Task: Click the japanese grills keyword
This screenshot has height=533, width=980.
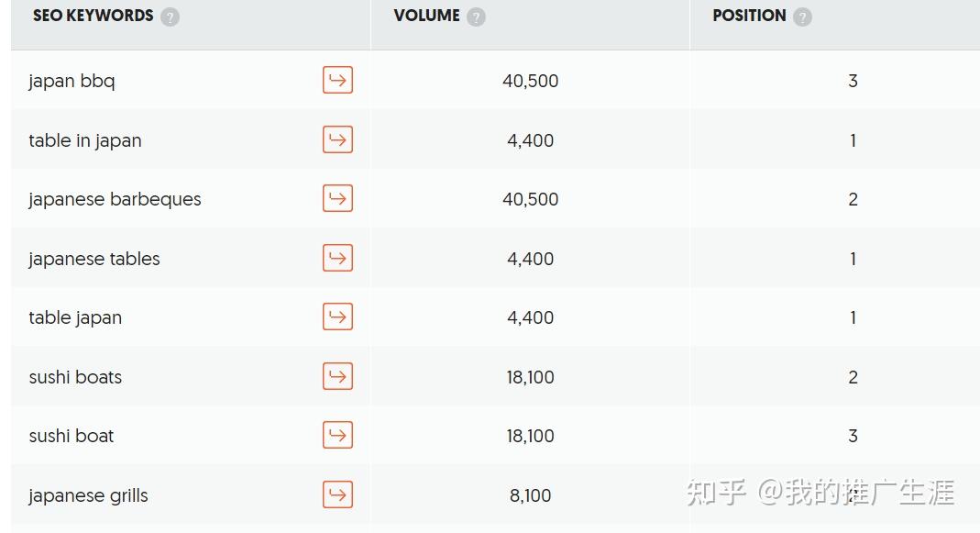Action: pyautogui.click(x=88, y=495)
